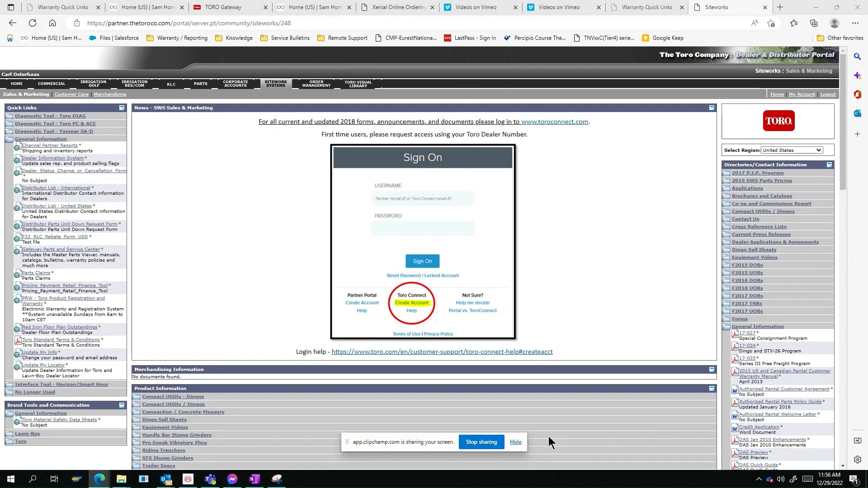Viewport: 868px width, 488px height.
Task: Open Edge sidebar search icon
Action: 857,56
